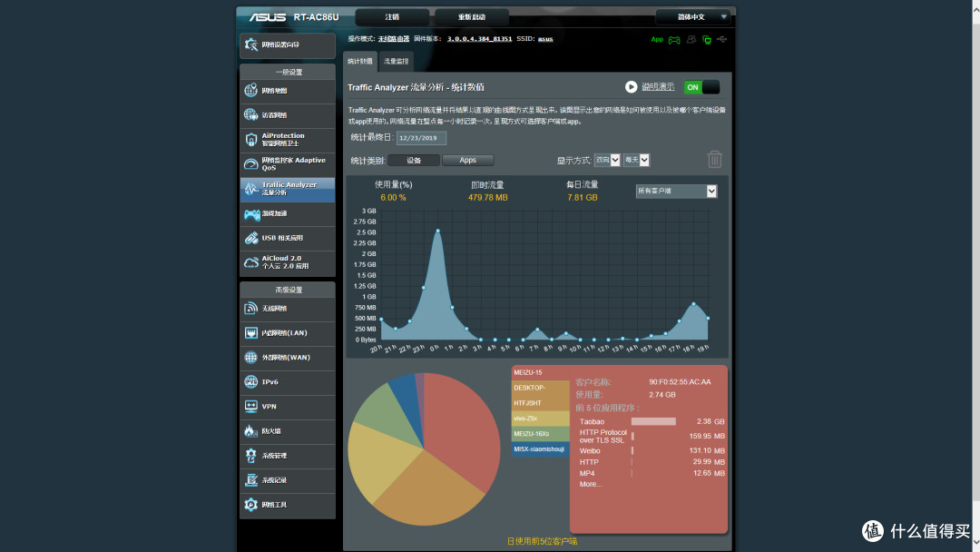Click the Taobao application row
This screenshot has width=980, height=552.
click(x=652, y=422)
